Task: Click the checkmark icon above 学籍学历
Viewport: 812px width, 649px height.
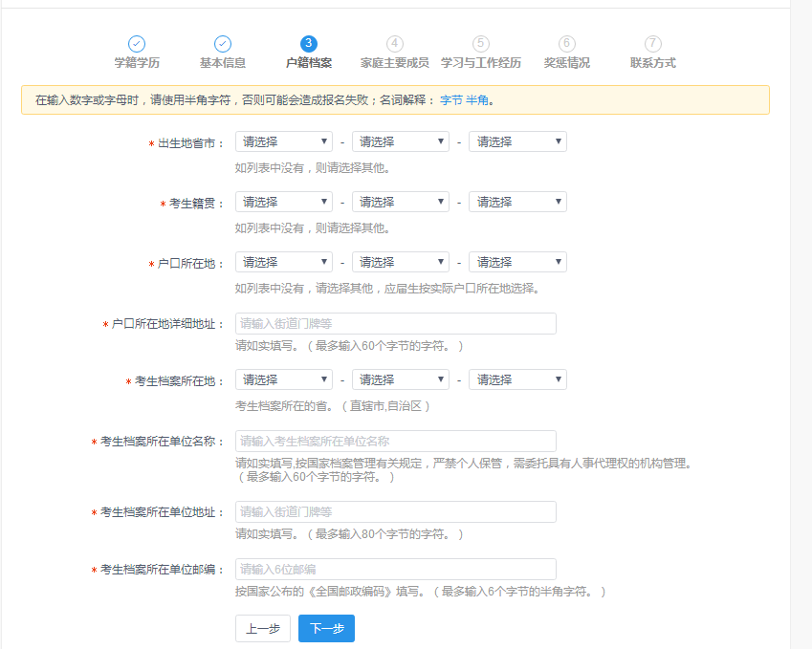Action: (x=137, y=44)
